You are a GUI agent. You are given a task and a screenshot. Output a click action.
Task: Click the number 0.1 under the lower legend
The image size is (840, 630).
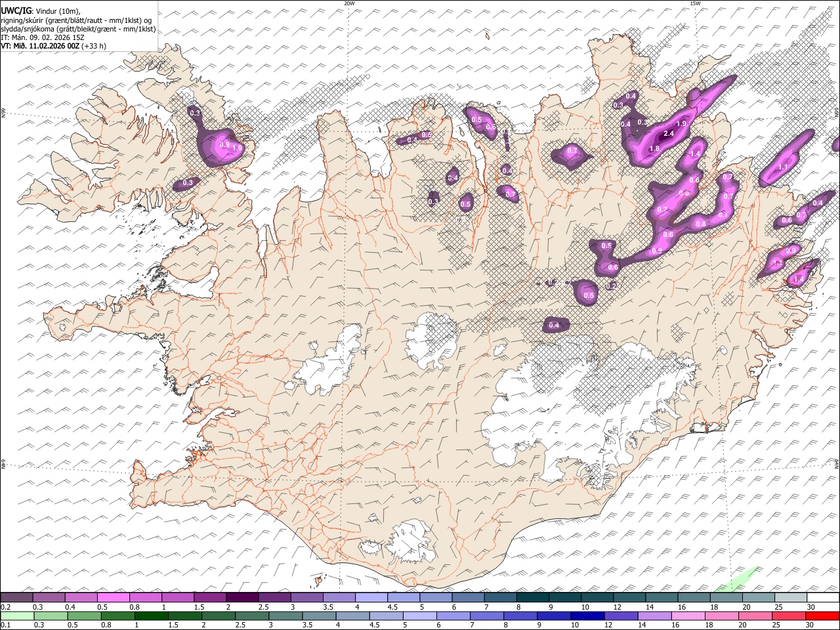click(x=5, y=625)
